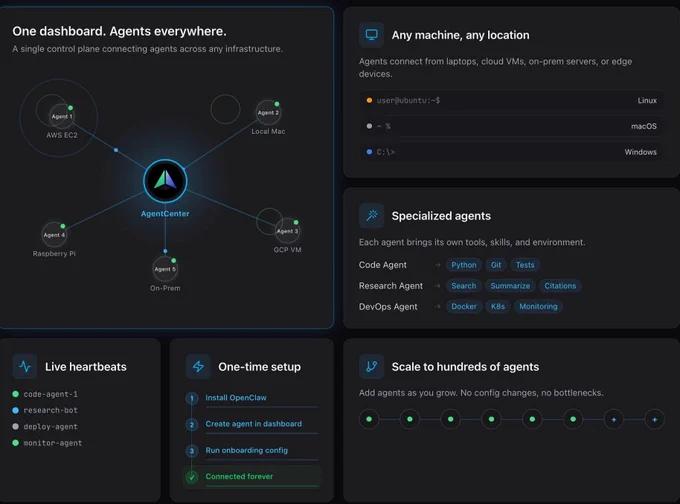Click the blue dot on the Windows row
The height and width of the screenshot is (504, 680).
[369, 152]
